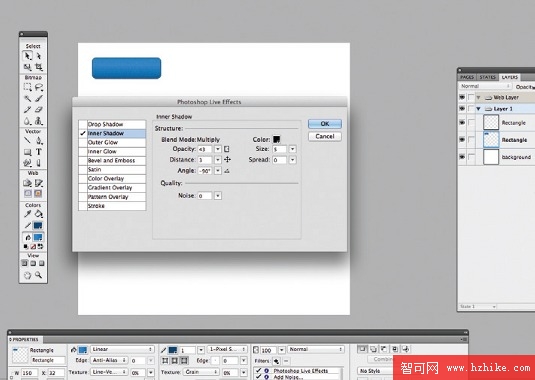
Task: Select the Crop tool
Action: (39, 67)
